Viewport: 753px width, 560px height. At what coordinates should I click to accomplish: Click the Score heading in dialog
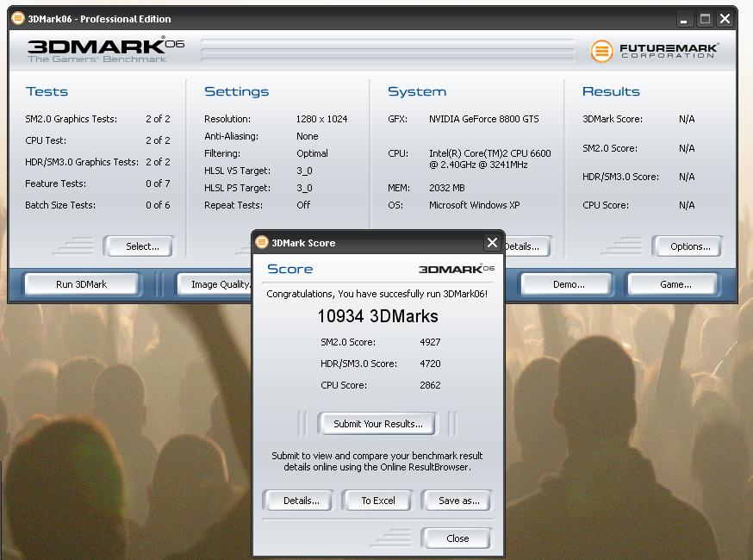[289, 269]
